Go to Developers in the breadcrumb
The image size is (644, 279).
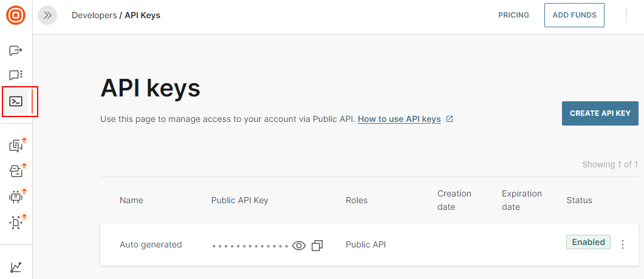(94, 15)
